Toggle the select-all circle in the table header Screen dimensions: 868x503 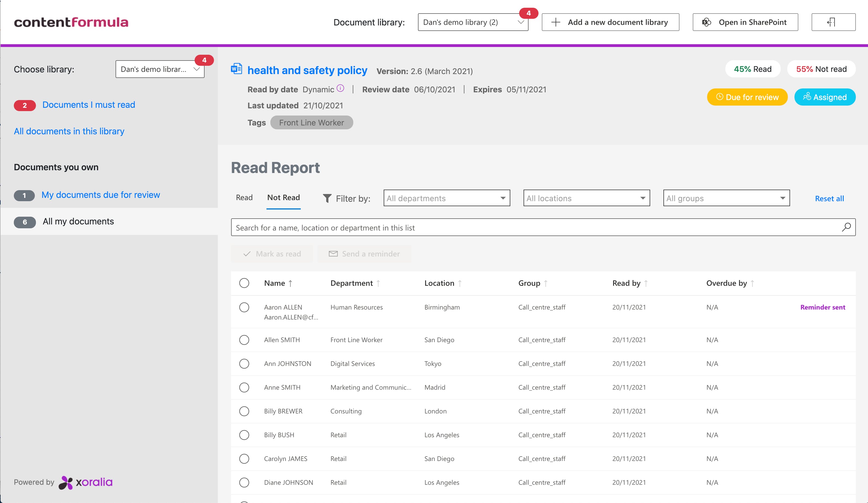(x=244, y=283)
